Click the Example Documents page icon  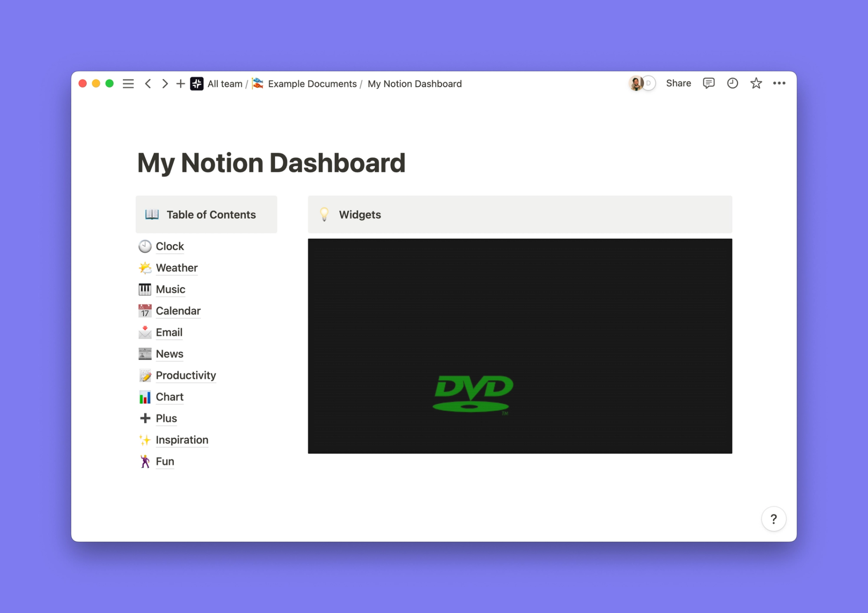tap(258, 84)
